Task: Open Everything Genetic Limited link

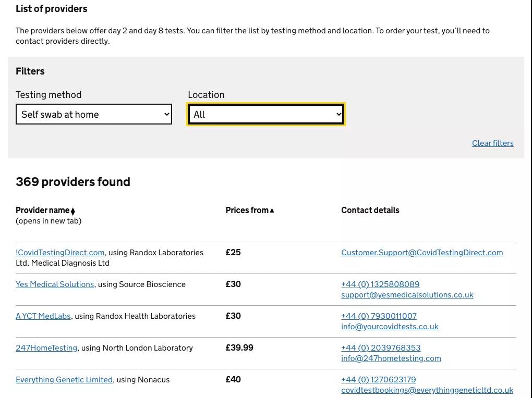Action: (x=64, y=380)
